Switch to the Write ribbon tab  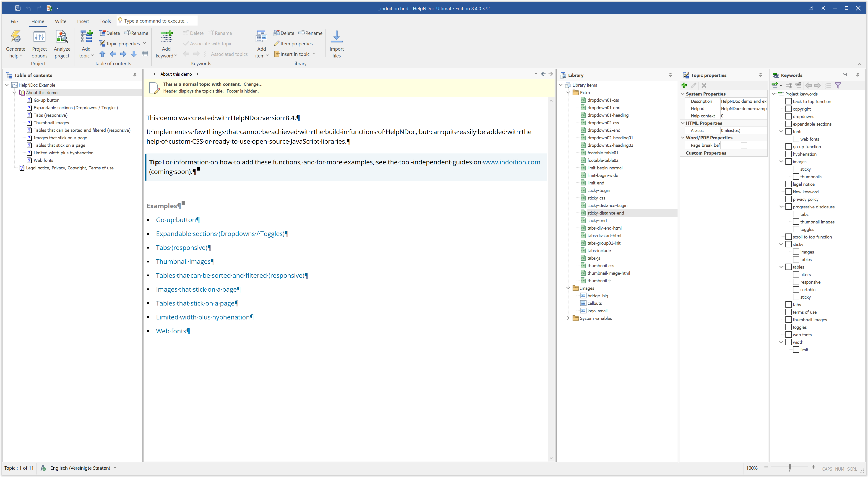(x=61, y=21)
